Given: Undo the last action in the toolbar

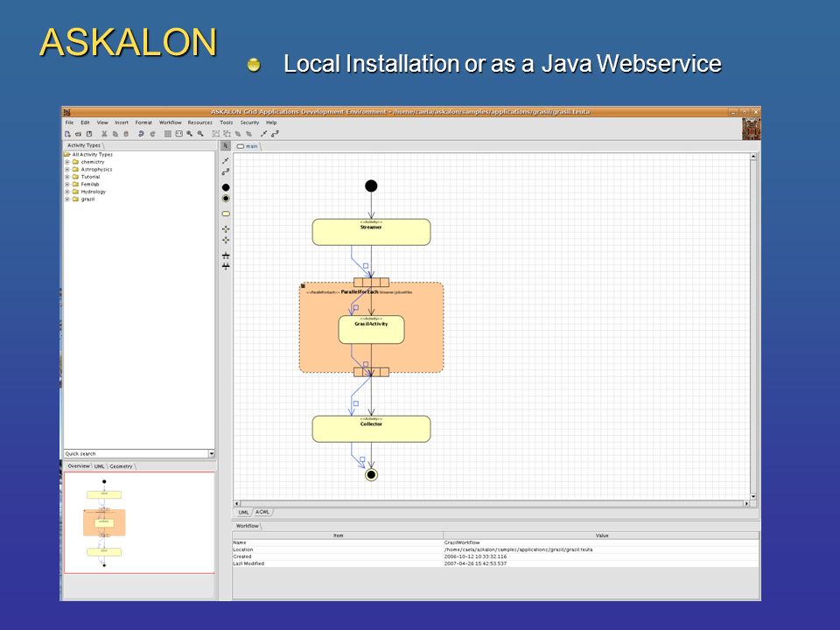Looking at the screenshot, I should point(141,133).
